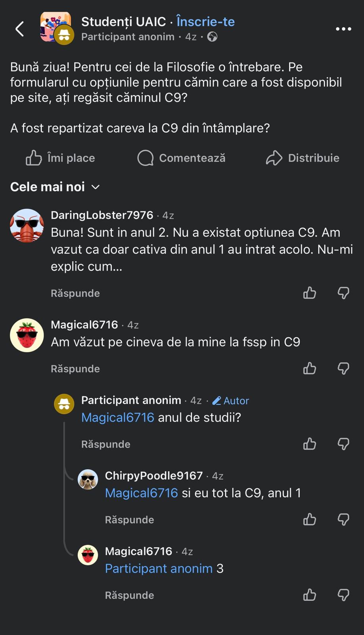Tap 'Distribuie' to share the post

(303, 158)
